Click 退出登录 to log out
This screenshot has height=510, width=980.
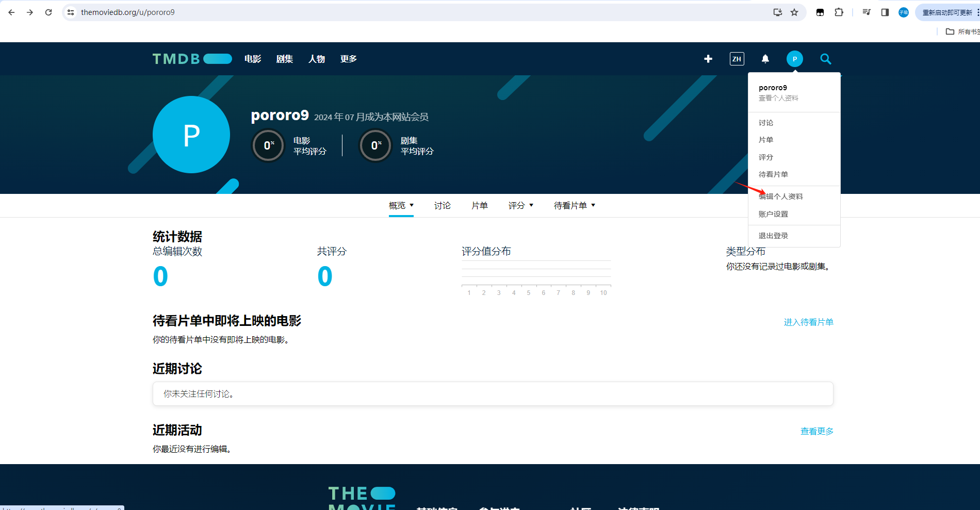click(x=773, y=236)
